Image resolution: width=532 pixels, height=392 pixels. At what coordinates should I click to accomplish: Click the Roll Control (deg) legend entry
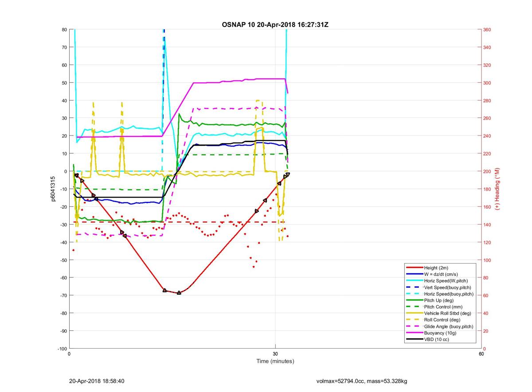tap(442, 320)
